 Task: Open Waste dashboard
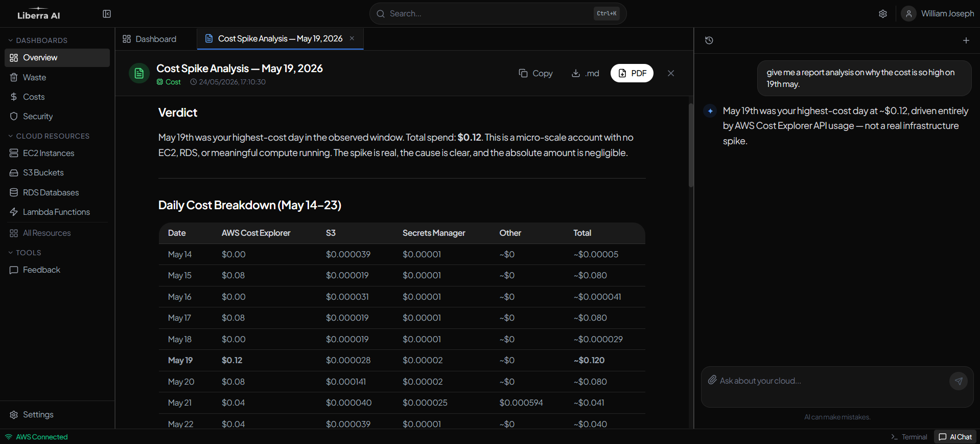click(x=57, y=77)
